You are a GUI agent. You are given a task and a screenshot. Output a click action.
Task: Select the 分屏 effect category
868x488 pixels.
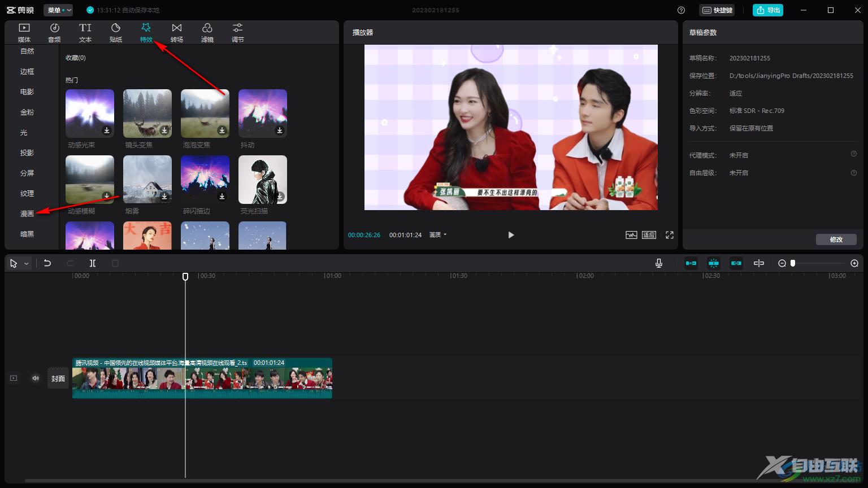[27, 173]
